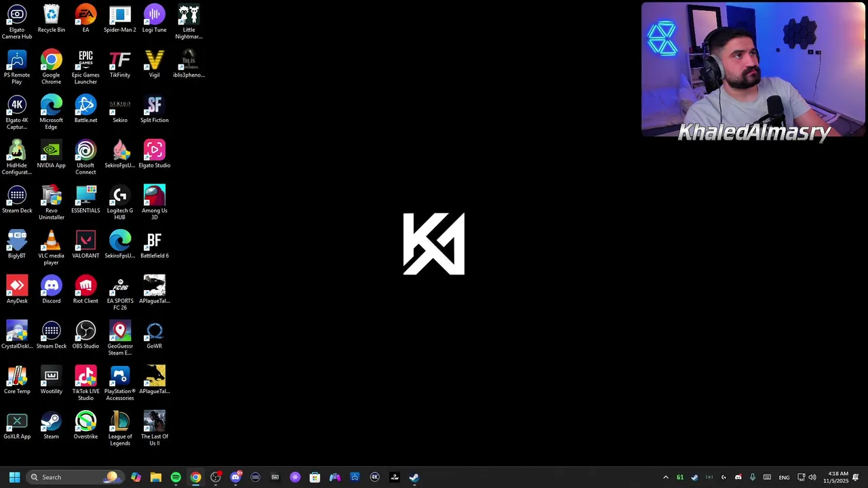This screenshot has width=868, height=488.
Task: Open the Core Temp shortcut
Action: click(x=17, y=380)
